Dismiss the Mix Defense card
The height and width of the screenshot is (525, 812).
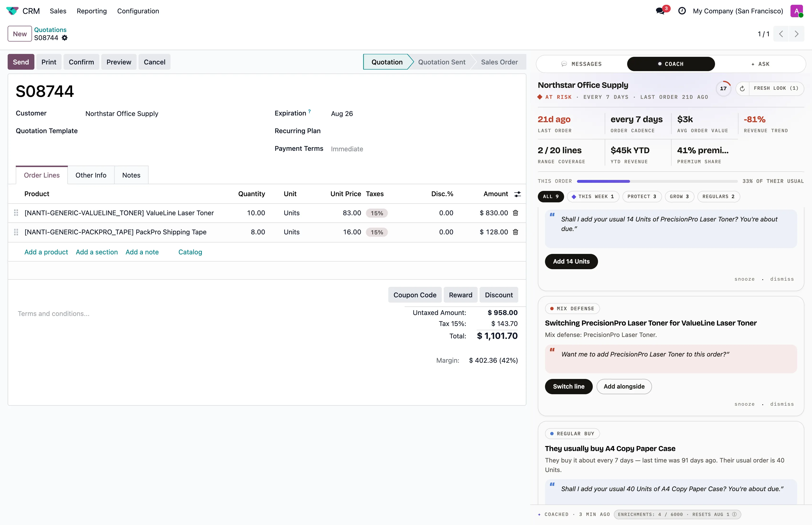[782, 404]
